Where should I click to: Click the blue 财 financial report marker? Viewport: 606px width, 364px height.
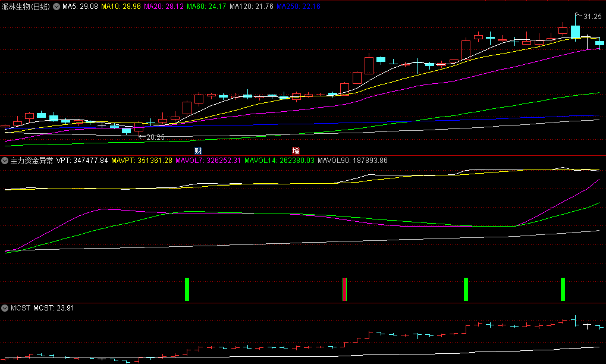[198, 150]
